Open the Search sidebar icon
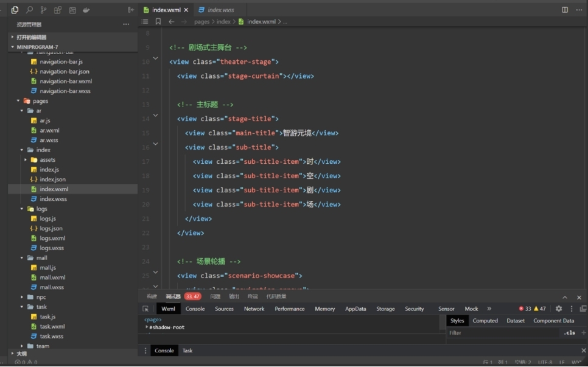The image size is (588, 367). [29, 10]
